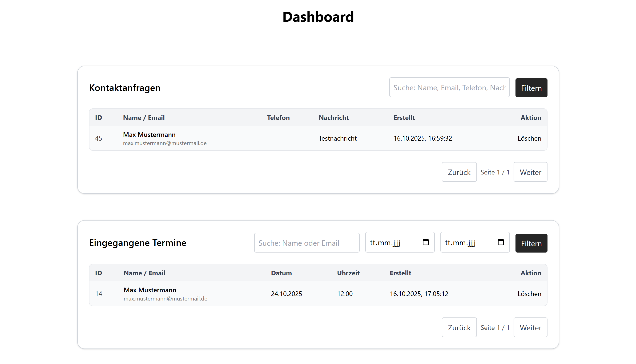The width and height of the screenshot is (636, 364).
Task: Click the second tt.mm.jjjj date text
Action: tap(460, 243)
